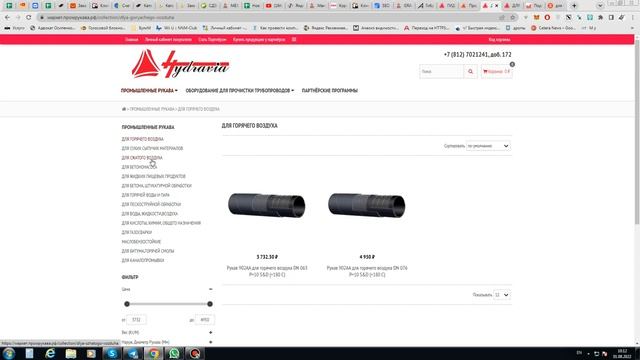
Task: Click the red magnifier search button
Action: point(471,71)
